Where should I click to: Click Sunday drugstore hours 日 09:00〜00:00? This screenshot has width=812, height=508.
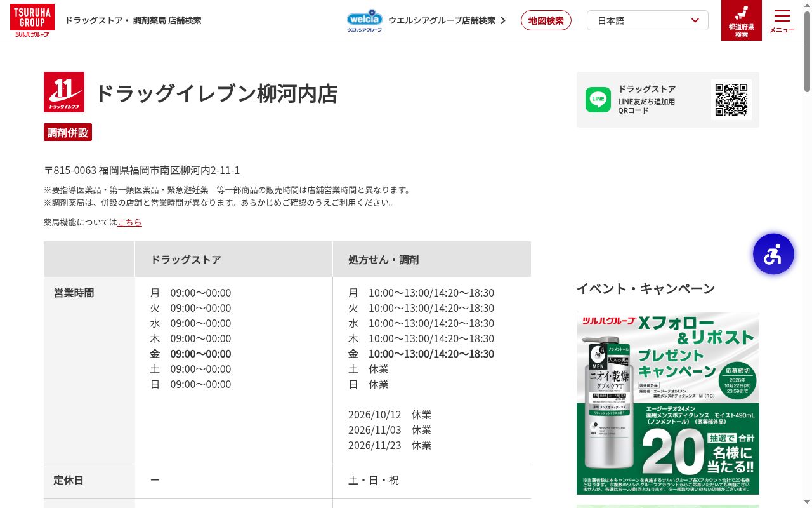[190, 384]
